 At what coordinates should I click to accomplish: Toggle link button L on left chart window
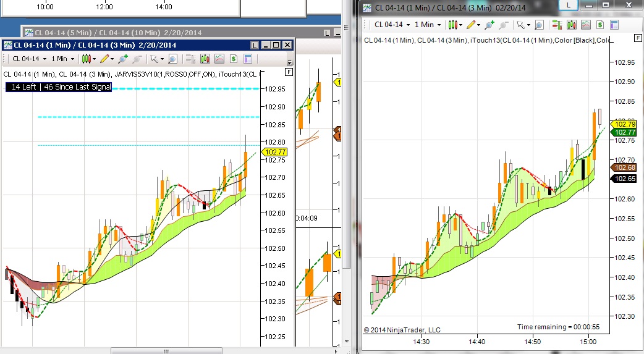pyautogui.click(x=255, y=45)
